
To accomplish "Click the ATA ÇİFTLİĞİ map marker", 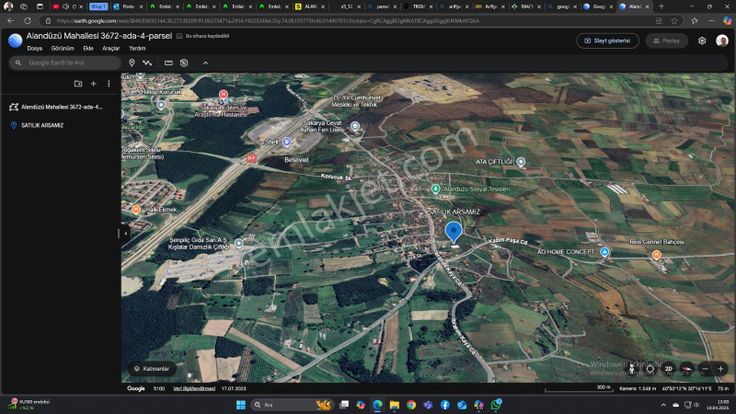I will (x=521, y=162).
